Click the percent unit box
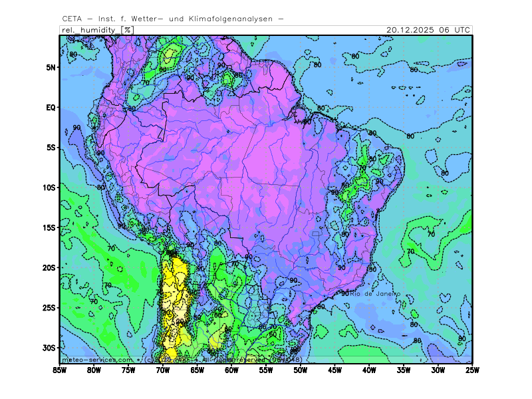The height and width of the screenshot is (399, 532). point(128,30)
